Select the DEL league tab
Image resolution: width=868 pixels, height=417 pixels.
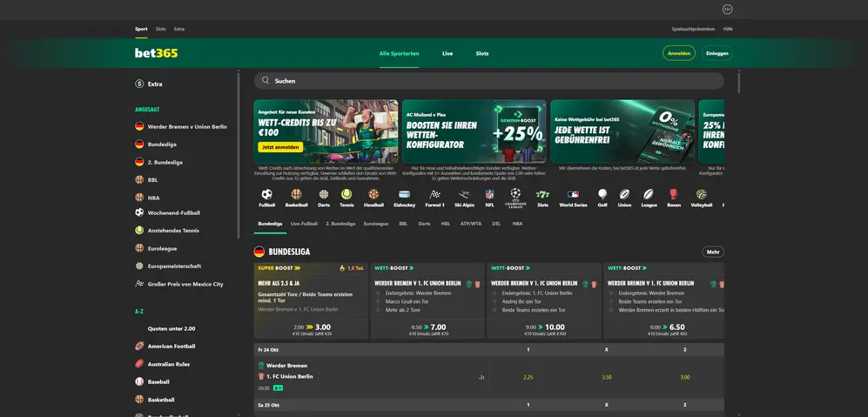click(x=496, y=224)
